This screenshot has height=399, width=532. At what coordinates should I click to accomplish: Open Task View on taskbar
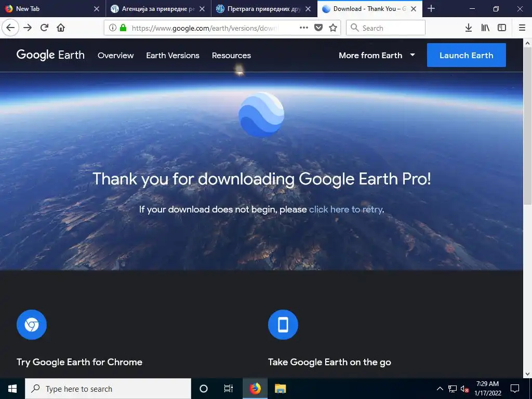(229, 389)
